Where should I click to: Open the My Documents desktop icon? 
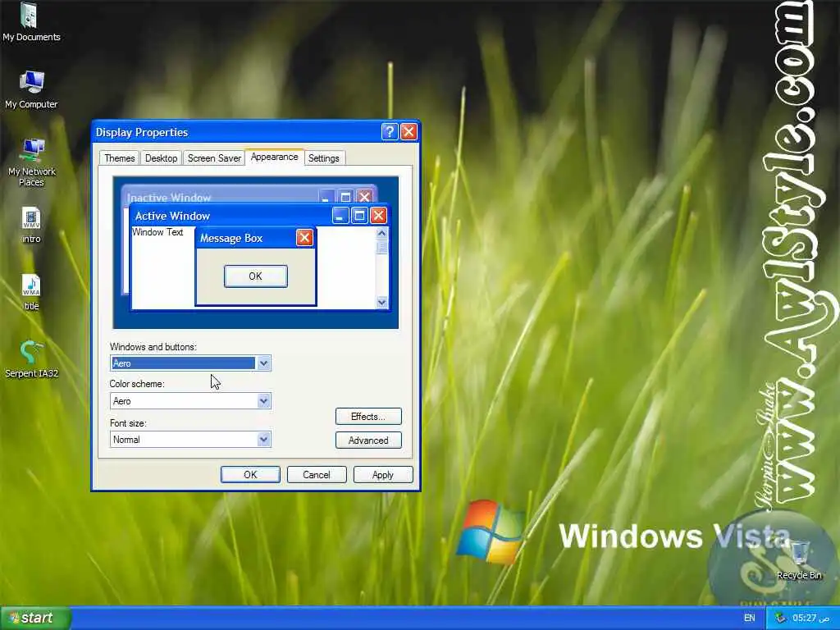[x=30, y=22]
